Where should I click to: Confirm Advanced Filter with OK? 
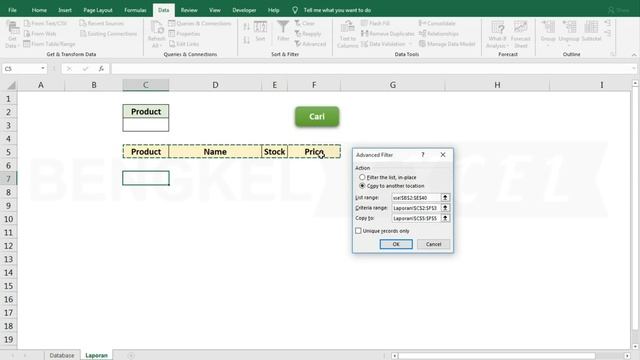[396, 244]
